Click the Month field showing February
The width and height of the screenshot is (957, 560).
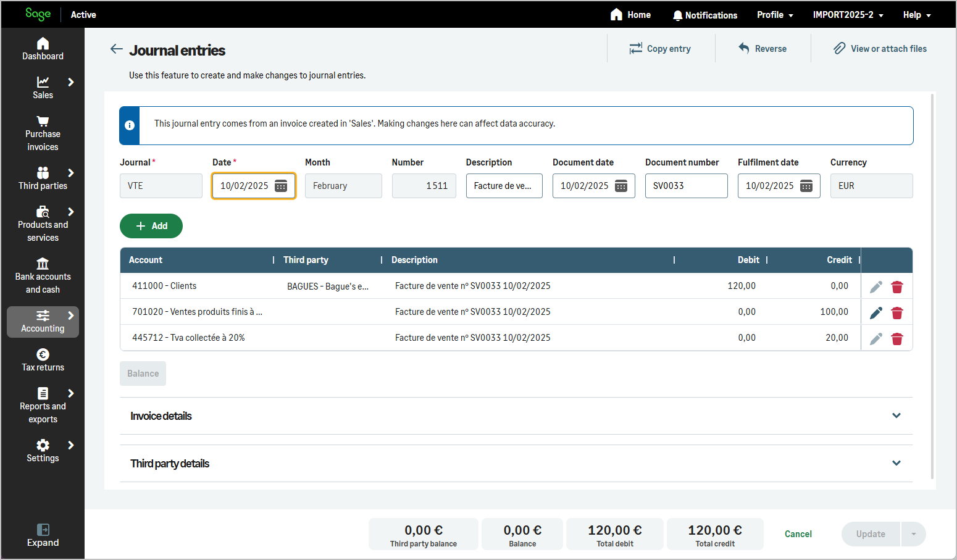pos(343,186)
